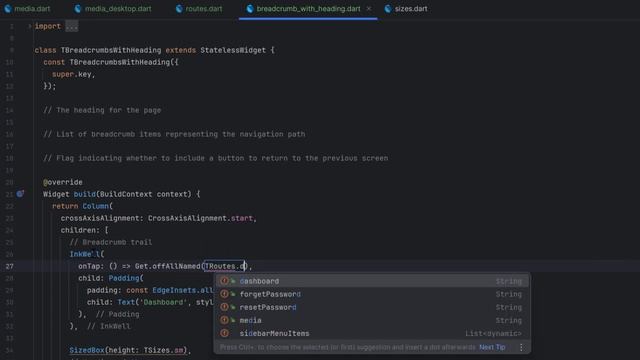Click the field icon beside sidebarMenuItems suggestion
This screenshot has width=640, height=360.
click(224, 333)
